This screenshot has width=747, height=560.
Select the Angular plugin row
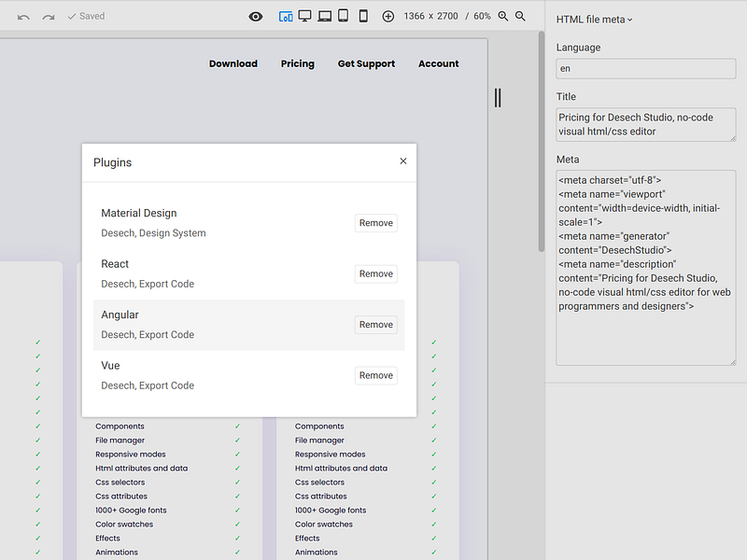pos(248,325)
